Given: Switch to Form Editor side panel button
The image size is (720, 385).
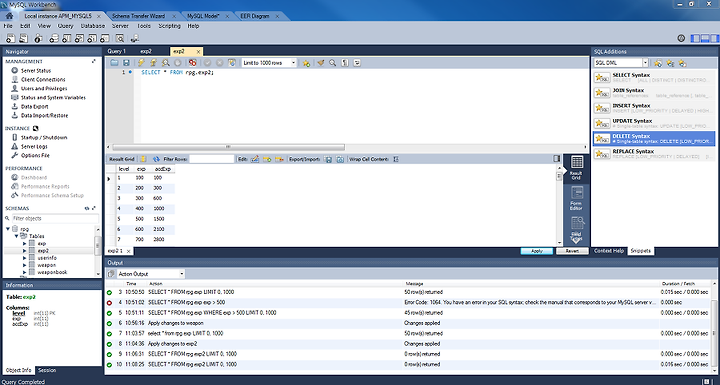Looking at the screenshot, I should click(x=576, y=198).
